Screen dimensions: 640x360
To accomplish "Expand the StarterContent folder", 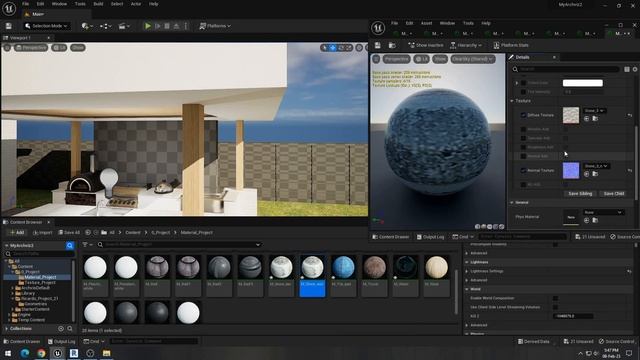I will tap(13, 309).
